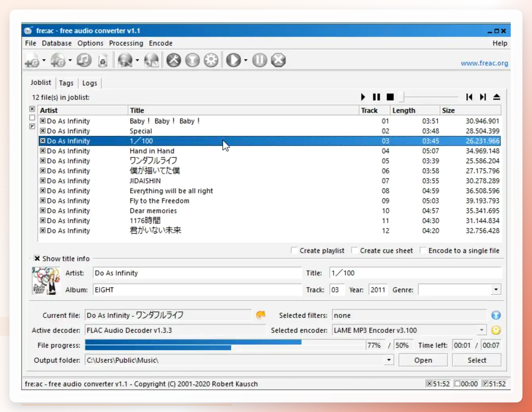Open the CDDB query dropdown arrow
The height and width of the screenshot is (412, 532).
tap(137, 60)
